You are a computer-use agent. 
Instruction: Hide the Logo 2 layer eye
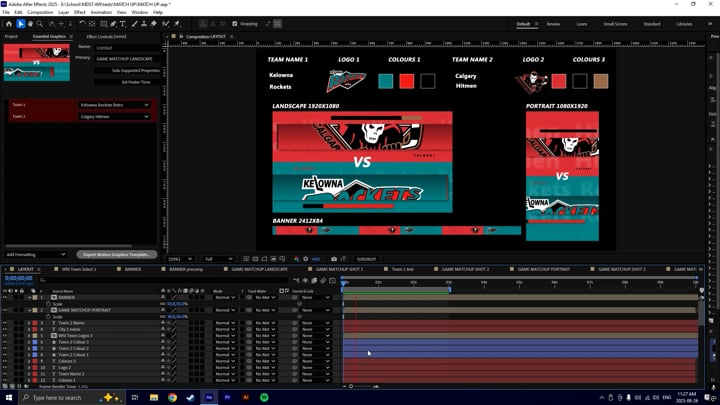(x=5, y=367)
